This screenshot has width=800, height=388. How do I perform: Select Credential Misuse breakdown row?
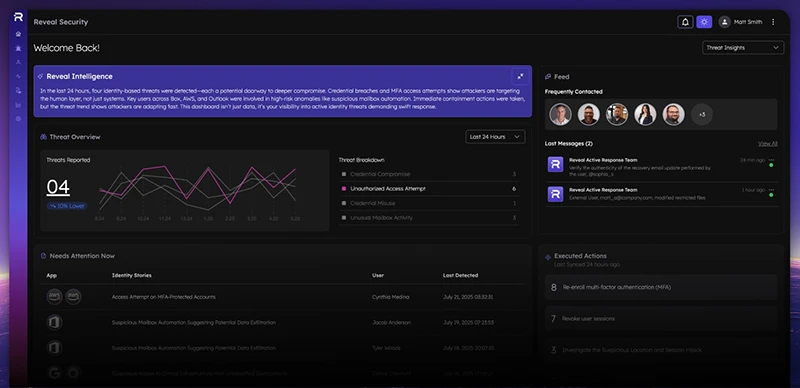(429, 203)
